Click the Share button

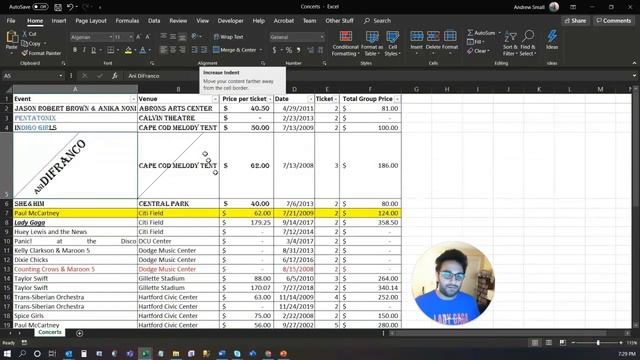point(575,20)
